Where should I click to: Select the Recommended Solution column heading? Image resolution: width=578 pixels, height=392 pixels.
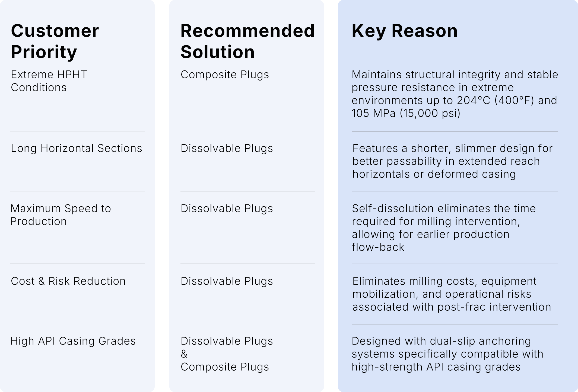[x=247, y=41]
